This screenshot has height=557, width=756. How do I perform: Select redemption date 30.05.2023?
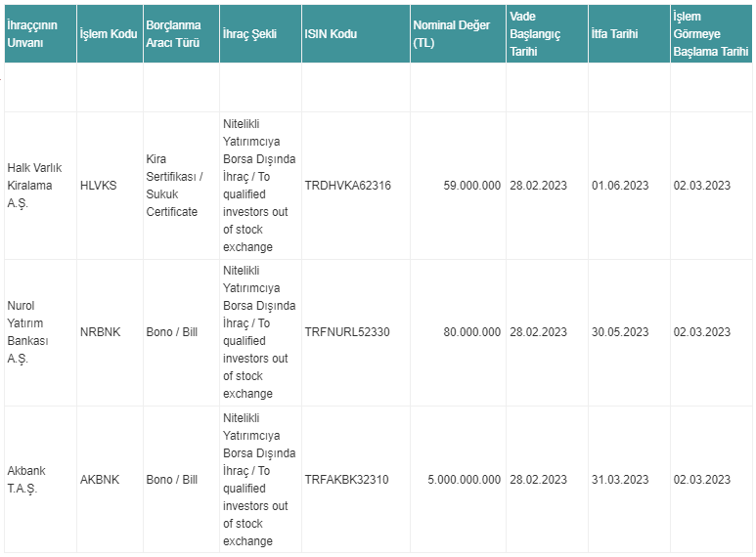pos(620,332)
